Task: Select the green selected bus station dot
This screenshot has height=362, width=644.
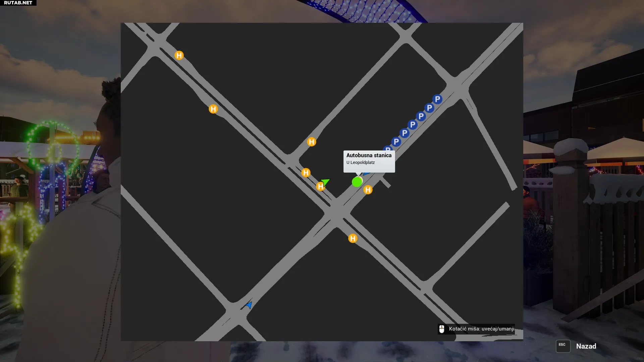Action: [357, 182]
